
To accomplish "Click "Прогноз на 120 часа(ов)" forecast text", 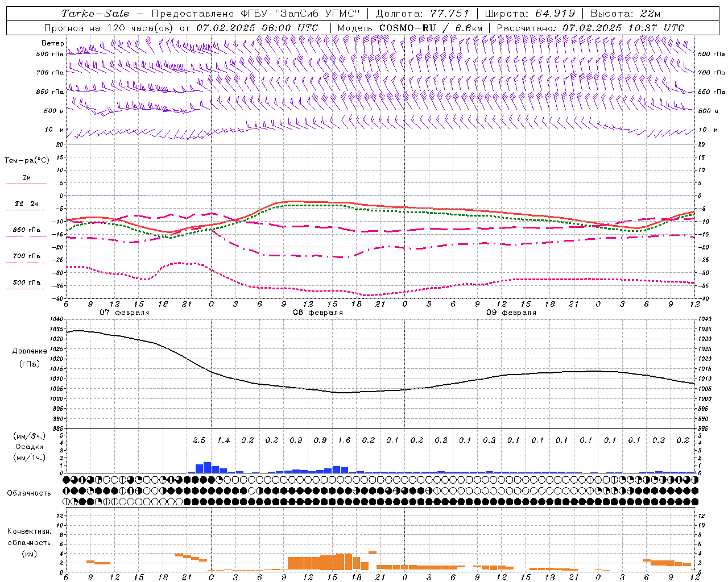I will (110, 28).
